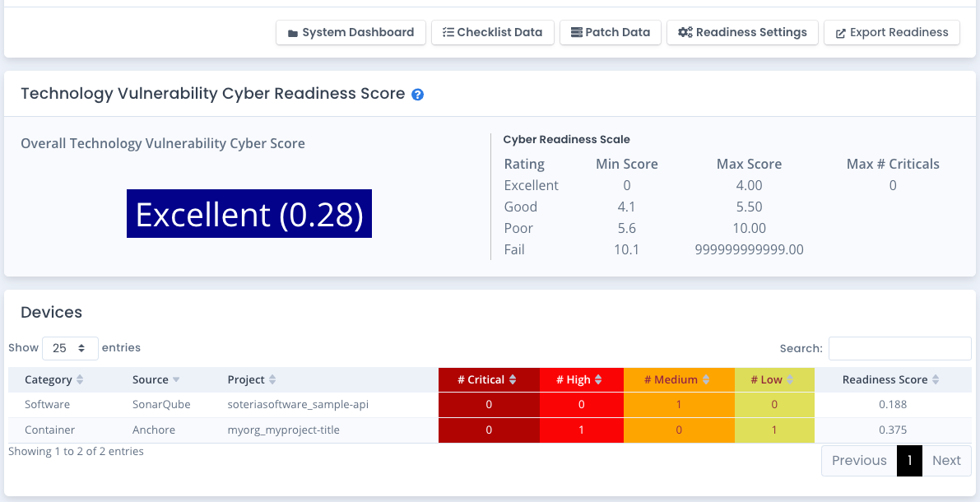Image resolution: width=980 pixels, height=502 pixels.
Task: Open the Show entries dropdown
Action: 70,348
